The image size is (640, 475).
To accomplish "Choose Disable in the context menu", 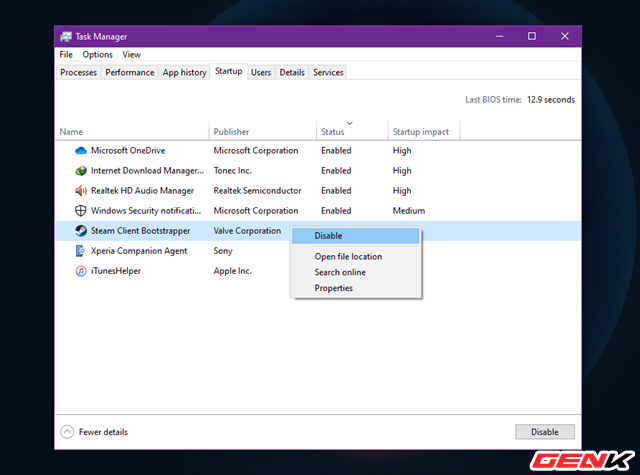I will tap(328, 236).
